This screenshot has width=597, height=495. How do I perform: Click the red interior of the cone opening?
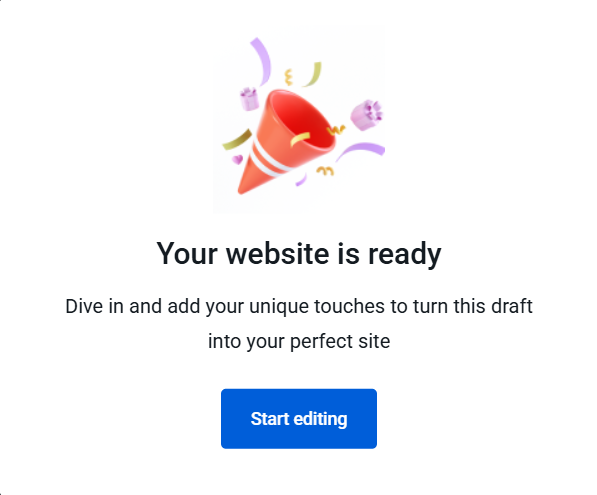305,122
